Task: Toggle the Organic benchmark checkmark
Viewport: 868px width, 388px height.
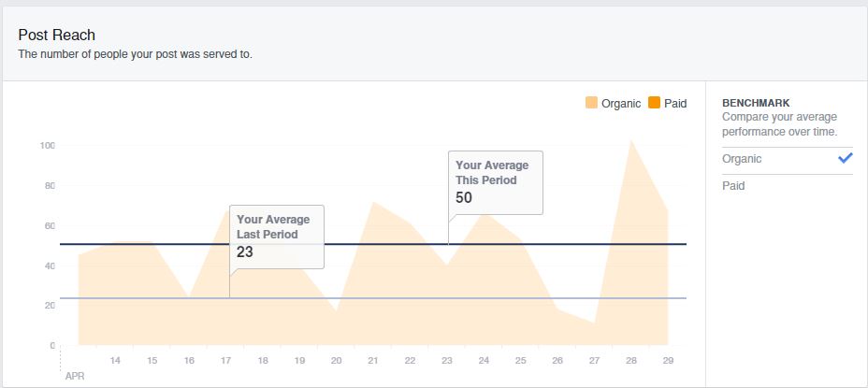Action: pos(845,159)
